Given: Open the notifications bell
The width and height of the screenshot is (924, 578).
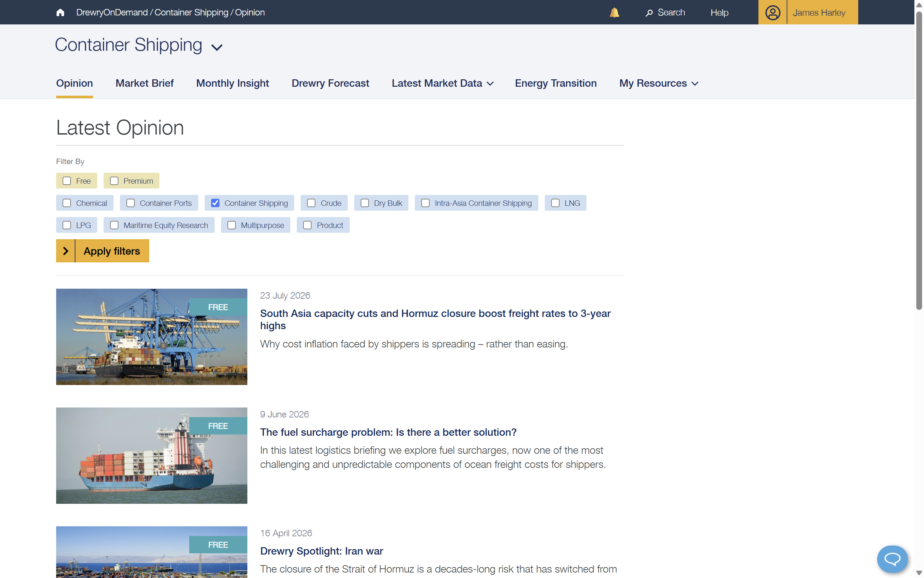Looking at the screenshot, I should coord(614,13).
